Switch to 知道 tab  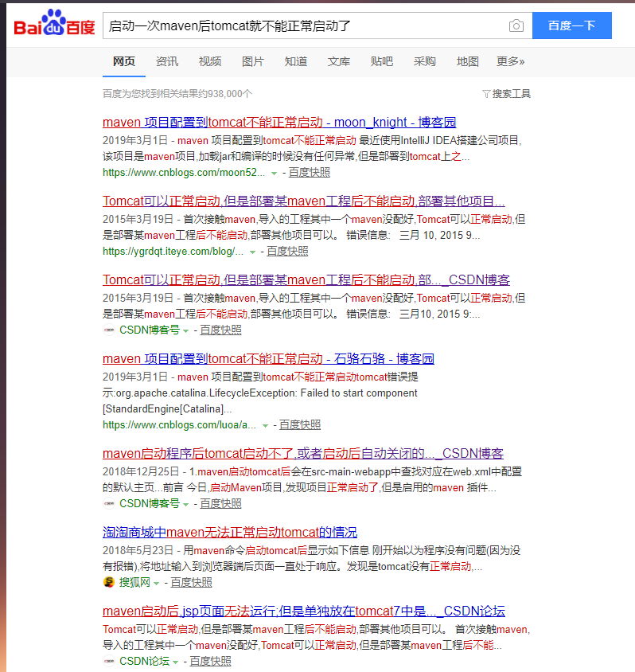[x=296, y=62]
